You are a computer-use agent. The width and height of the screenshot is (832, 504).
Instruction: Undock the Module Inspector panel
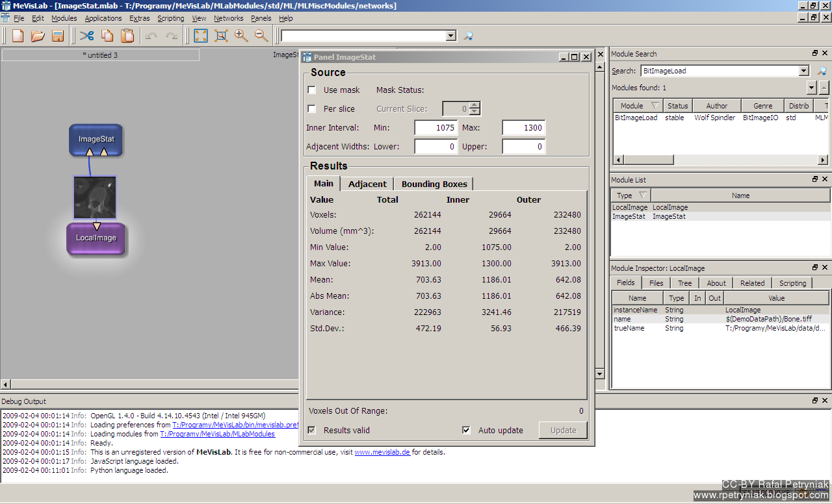pyautogui.click(x=815, y=268)
